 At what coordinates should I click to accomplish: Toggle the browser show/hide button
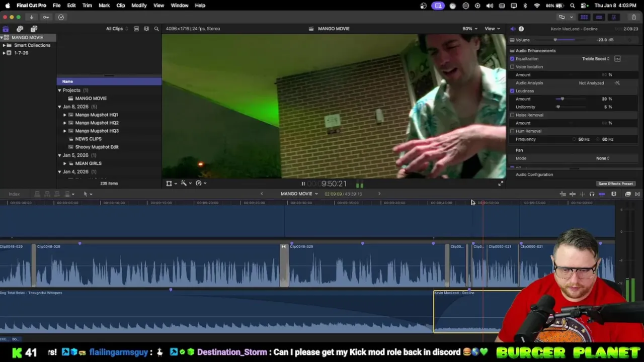coord(584,17)
